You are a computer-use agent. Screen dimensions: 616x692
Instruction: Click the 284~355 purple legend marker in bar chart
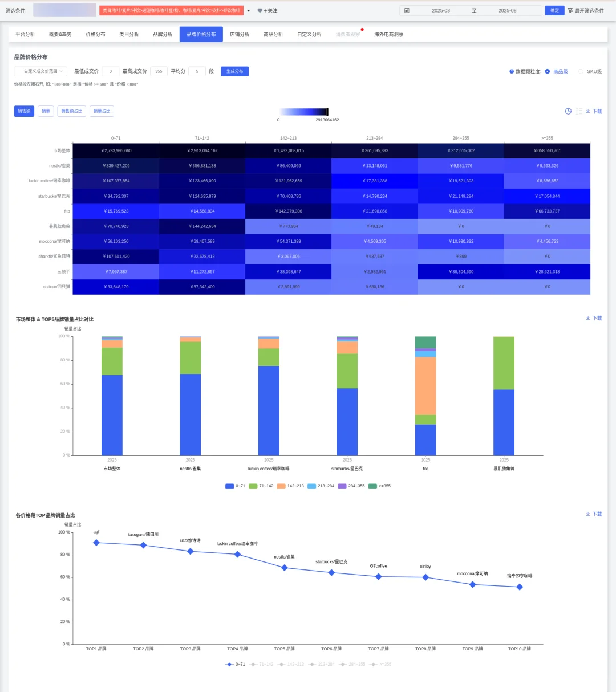tap(342, 486)
